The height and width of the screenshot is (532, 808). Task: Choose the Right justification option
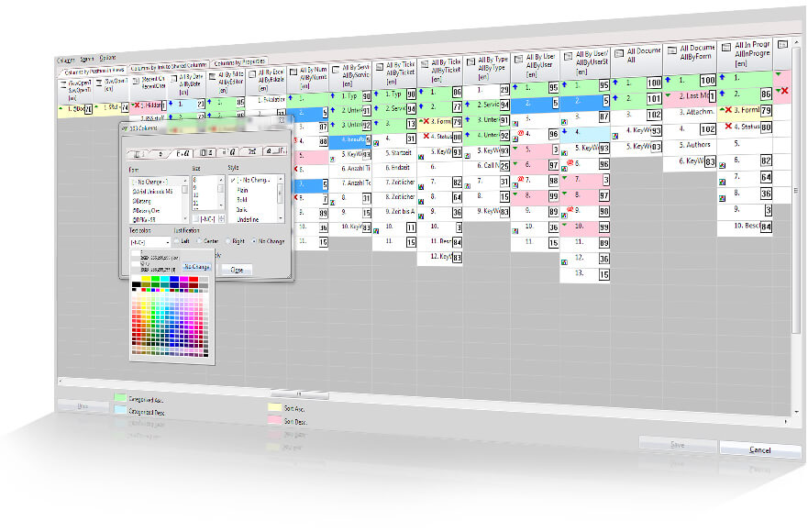(229, 242)
